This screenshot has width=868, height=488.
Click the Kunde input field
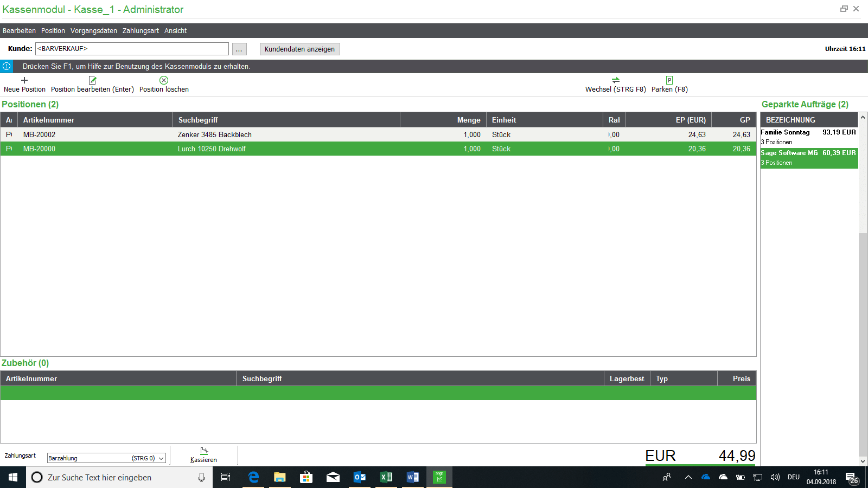(x=132, y=49)
